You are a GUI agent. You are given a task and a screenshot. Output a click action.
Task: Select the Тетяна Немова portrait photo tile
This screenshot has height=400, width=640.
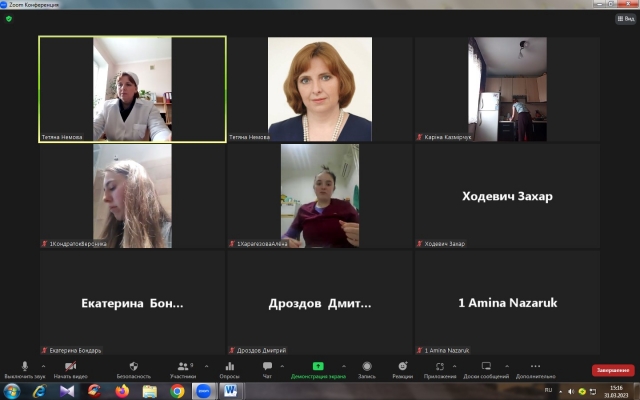point(320,89)
